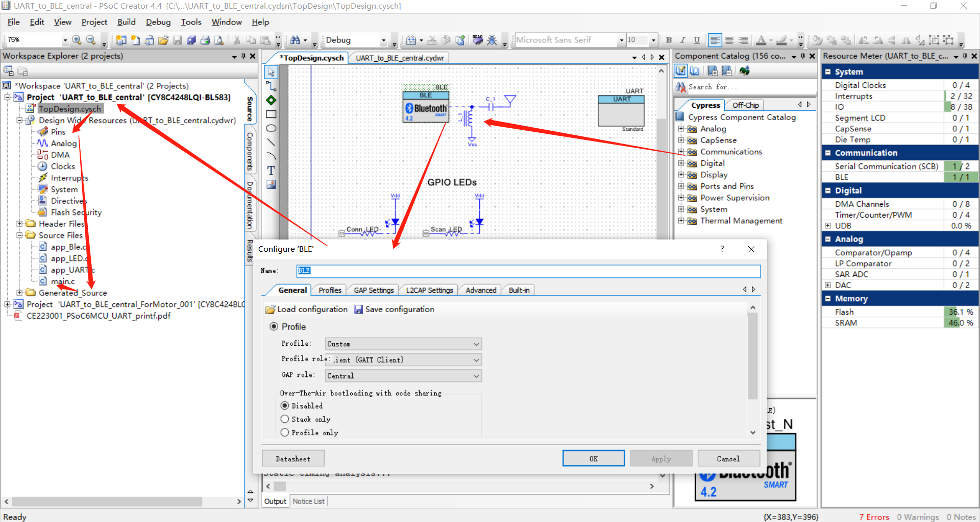Select the Profile only bootloading option
The height and width of the screenshot is (522, 980).
tap(285, 432)
